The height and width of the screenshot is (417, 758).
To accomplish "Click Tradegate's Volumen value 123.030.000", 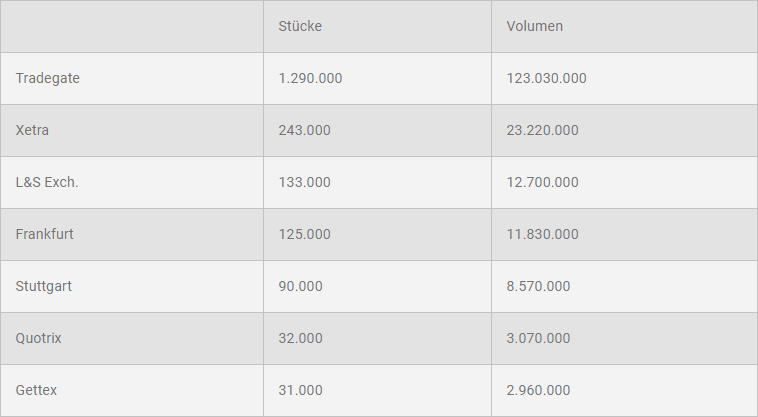I will [x=547, y=78].
